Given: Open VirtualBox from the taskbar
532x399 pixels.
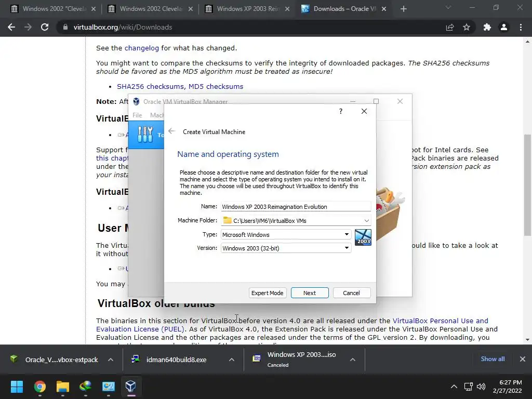Looking at the screenshot, I should coord(131,387).
